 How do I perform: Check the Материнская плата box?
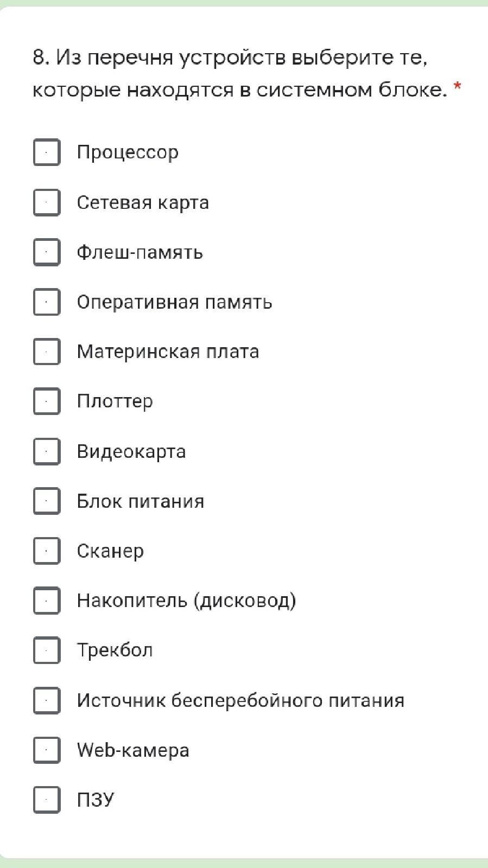click(x=47, y=352)
